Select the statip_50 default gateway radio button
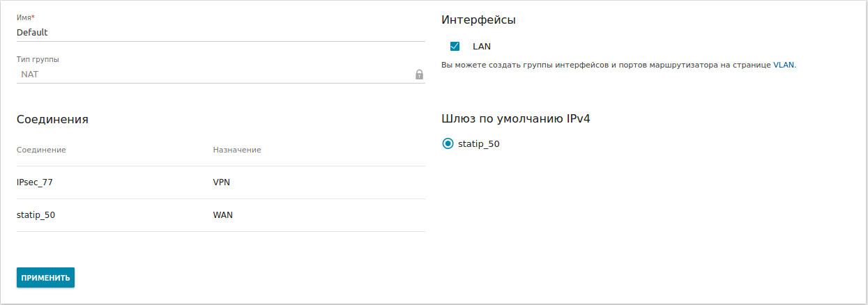This screenshot has width=868, height=305. click(x=448, y=144)
